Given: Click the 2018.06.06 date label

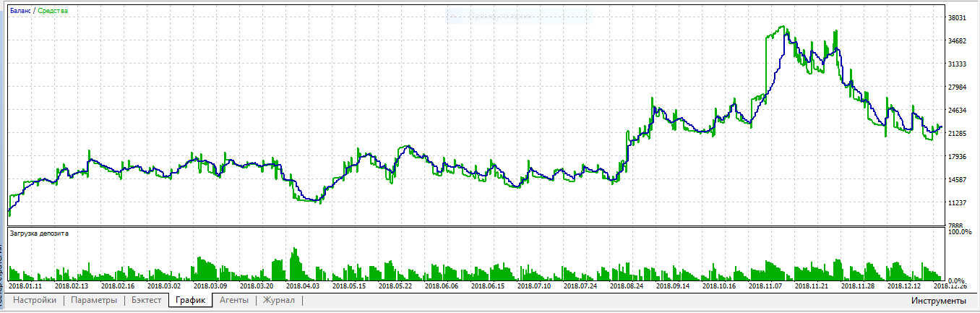Looking at the screenshot, I should [x=441, y=286].
